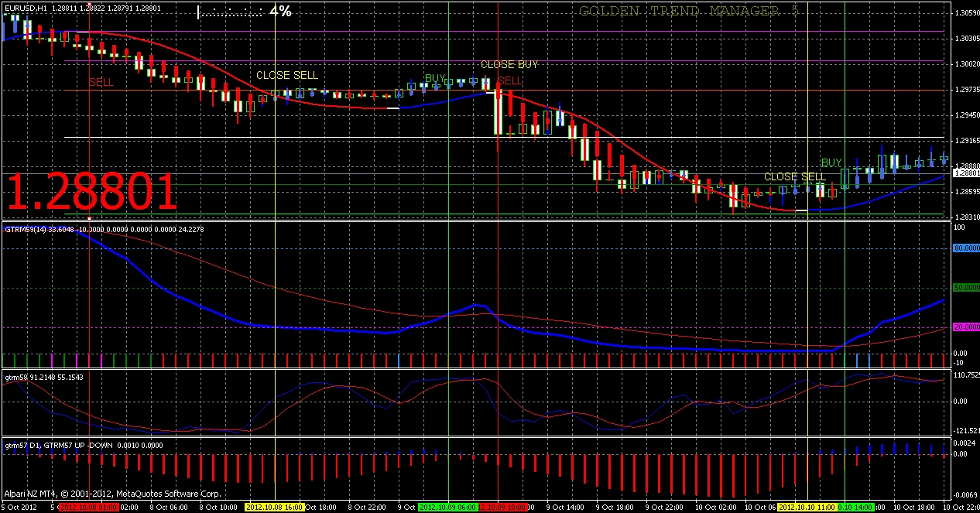Click the Golden Trend Manager 5 title
The image size is (980, 513).
(x=688, y=11)
